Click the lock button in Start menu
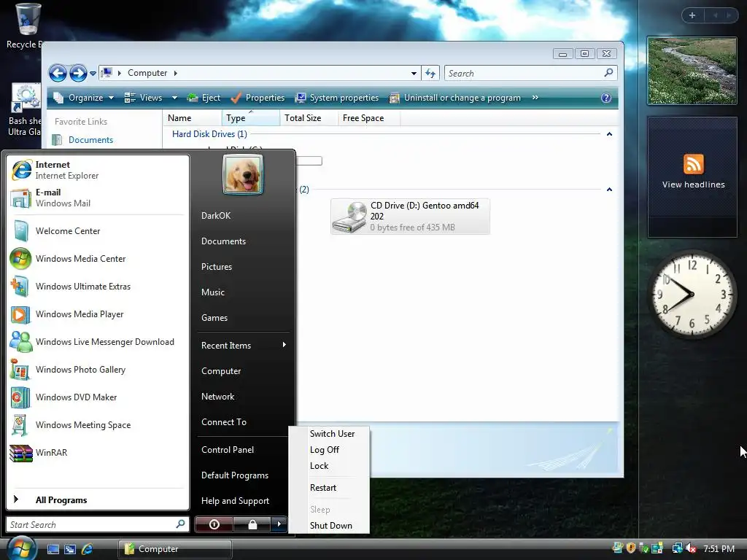Image resolution: width=747 pixels, height=560 pixels. coord(252,524)
